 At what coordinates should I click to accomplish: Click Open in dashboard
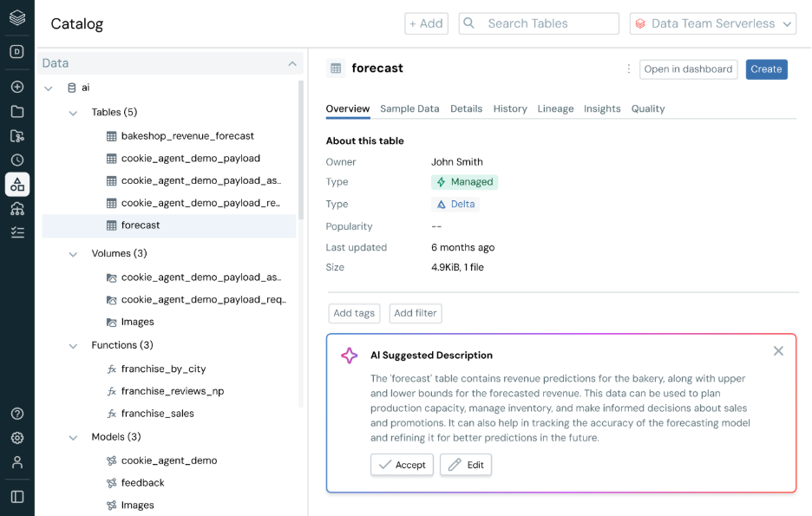click(x=688, y=69)
